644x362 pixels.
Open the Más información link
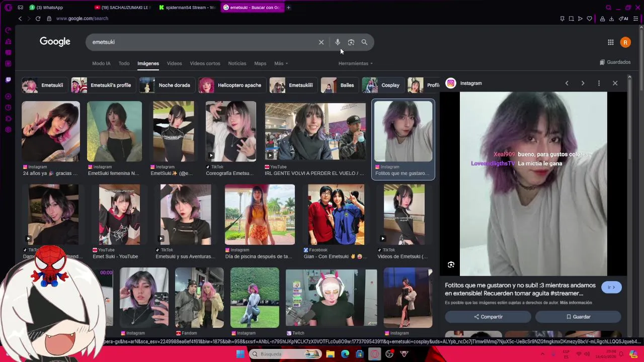[576, 303]
